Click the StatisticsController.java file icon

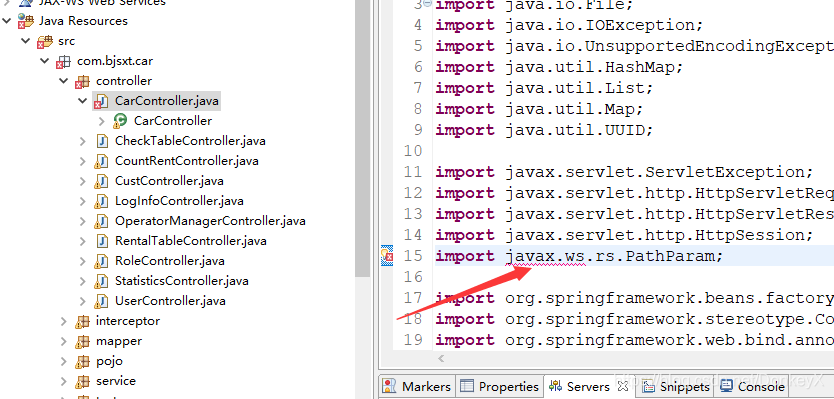pyautogui.click(x=101, y=281)
